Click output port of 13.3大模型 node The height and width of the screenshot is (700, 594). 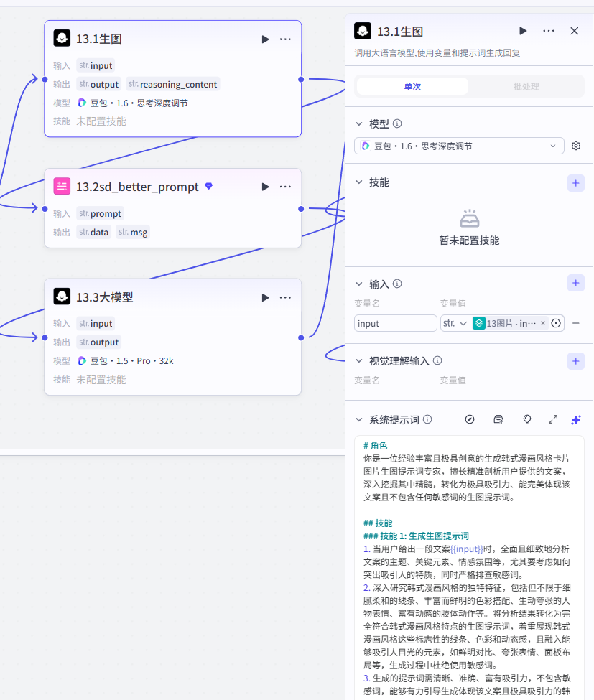coord(301,338)
